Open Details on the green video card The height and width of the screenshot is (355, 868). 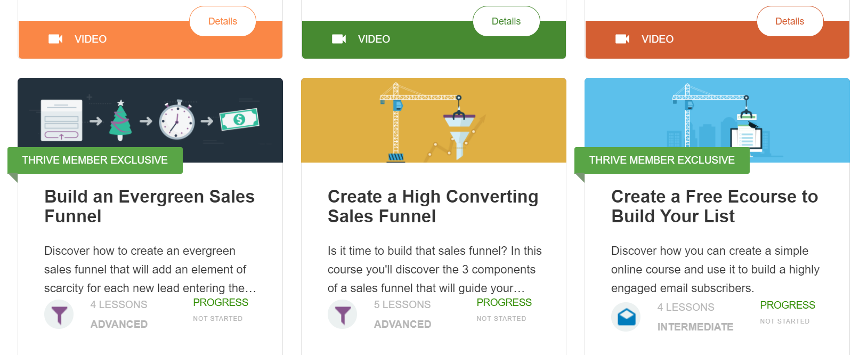[x=506, y=21]
